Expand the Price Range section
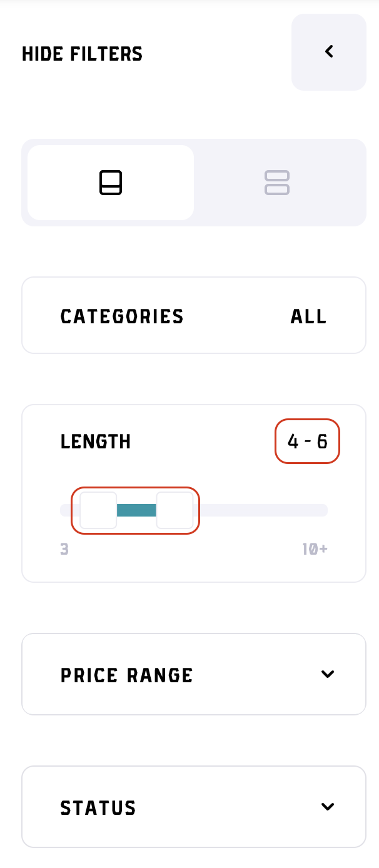 (x=194, y=674)
